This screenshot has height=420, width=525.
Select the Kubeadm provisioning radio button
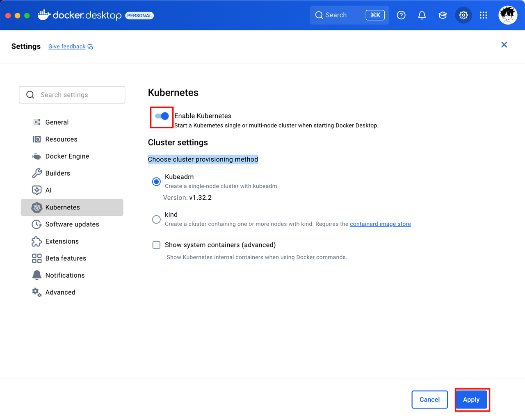156,181
